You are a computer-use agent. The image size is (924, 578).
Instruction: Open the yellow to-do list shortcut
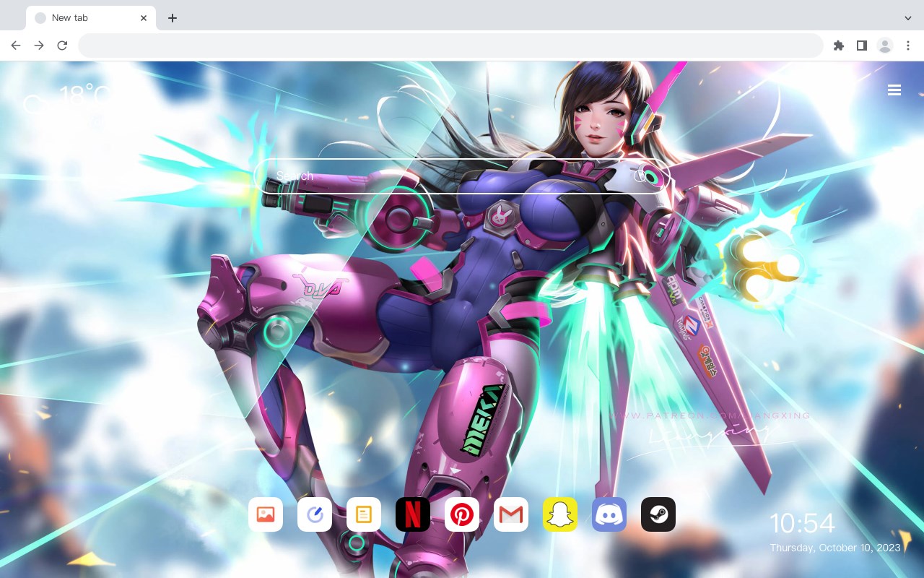coord(364,514)
